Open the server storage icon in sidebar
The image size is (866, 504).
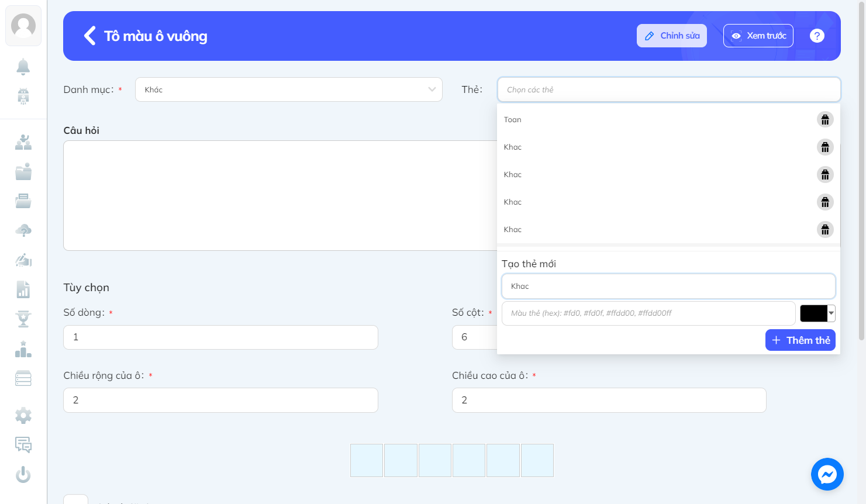[x=23, y=378]
